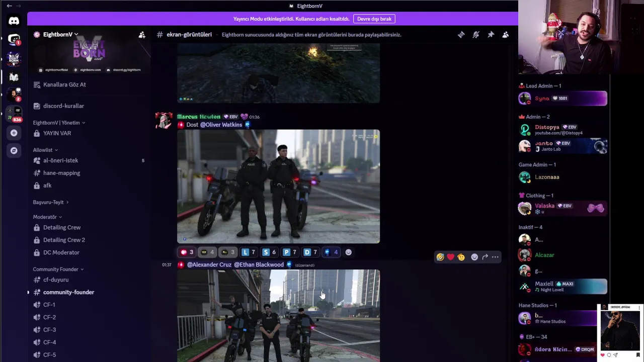The width and height of the screenshot is (644, 362).
Task: React with red heart in message toolbar
Action: (x=450, y=257)
